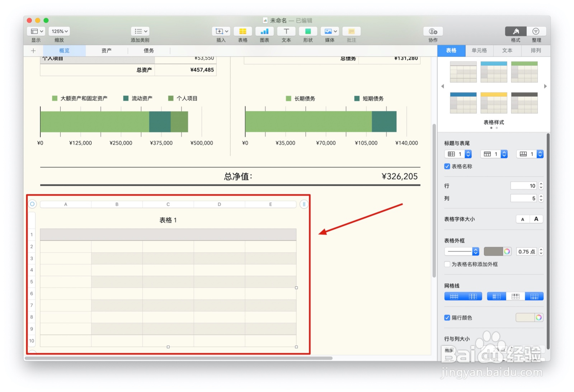Disable the 表格名称 checkbox
The width and height of the screenshot is (574, 392).
point(447,166)
